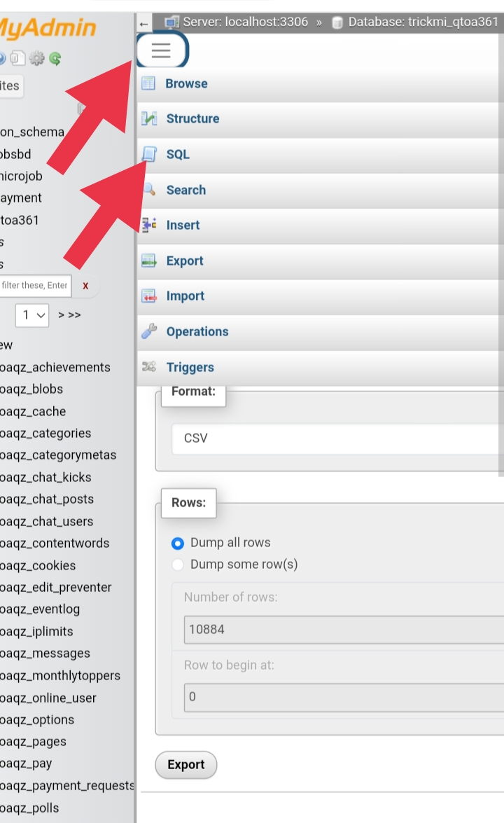Select the Dump all rows option
This screenshot has height=823, width=504.
point(178,543)
